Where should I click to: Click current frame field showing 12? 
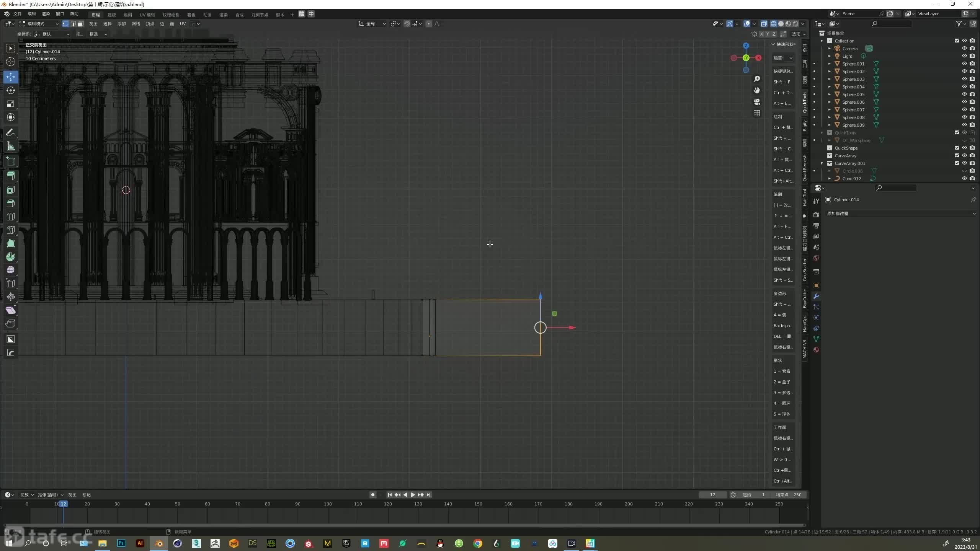tap(712, 495)
